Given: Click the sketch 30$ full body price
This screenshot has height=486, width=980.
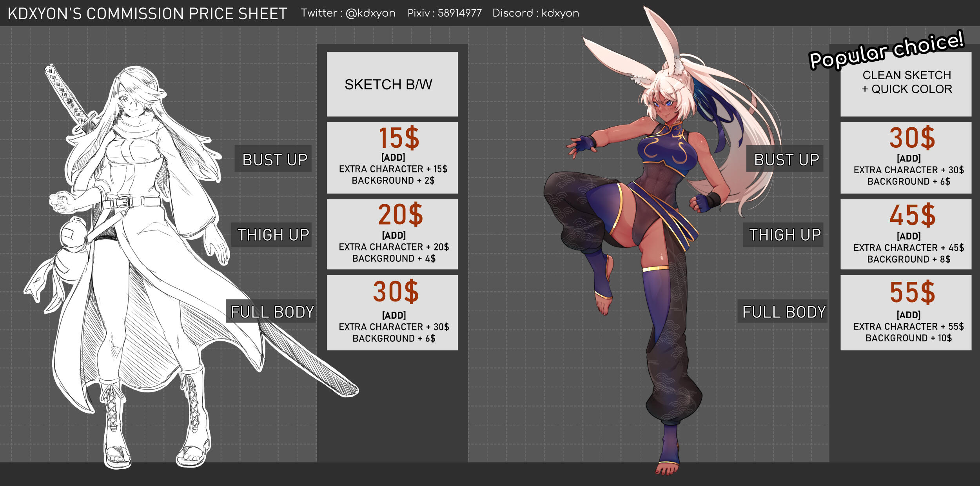Looking at the screenshot, I should (x=396, y=292).
